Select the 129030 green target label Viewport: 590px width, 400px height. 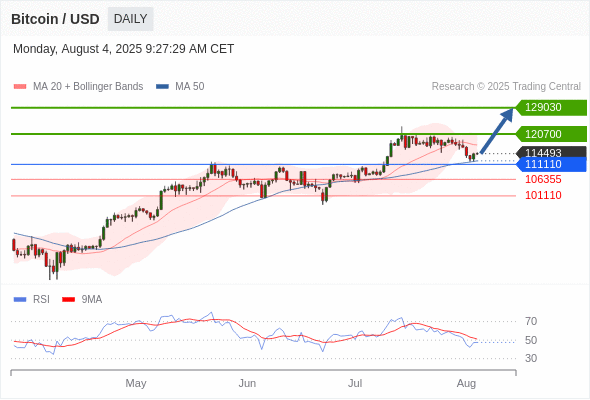coord(551,108)
